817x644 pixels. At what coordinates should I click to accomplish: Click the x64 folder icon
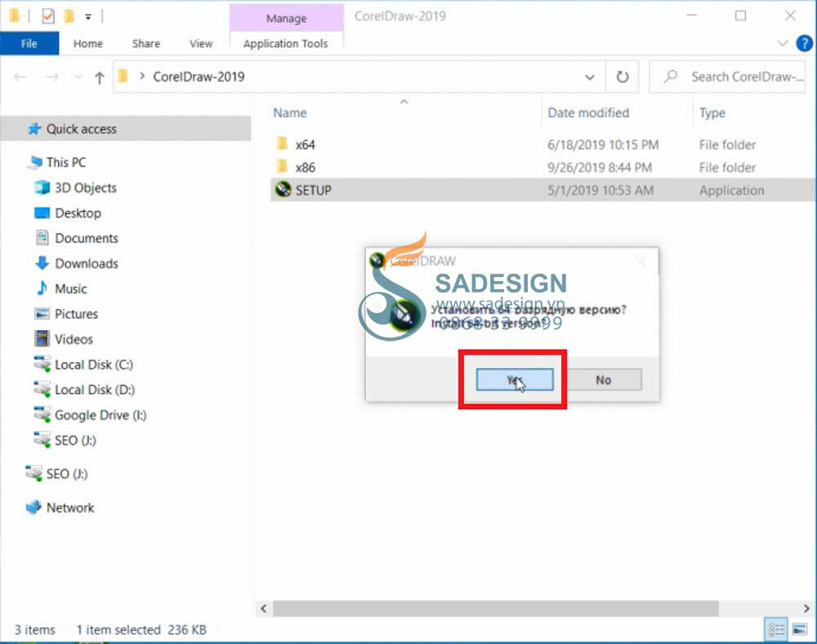pyautogui.click(x=283, y=143)
